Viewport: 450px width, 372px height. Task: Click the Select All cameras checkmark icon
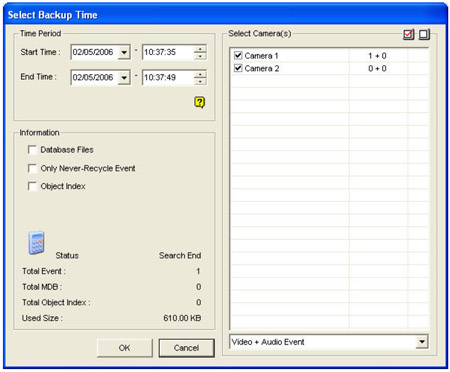408,34
